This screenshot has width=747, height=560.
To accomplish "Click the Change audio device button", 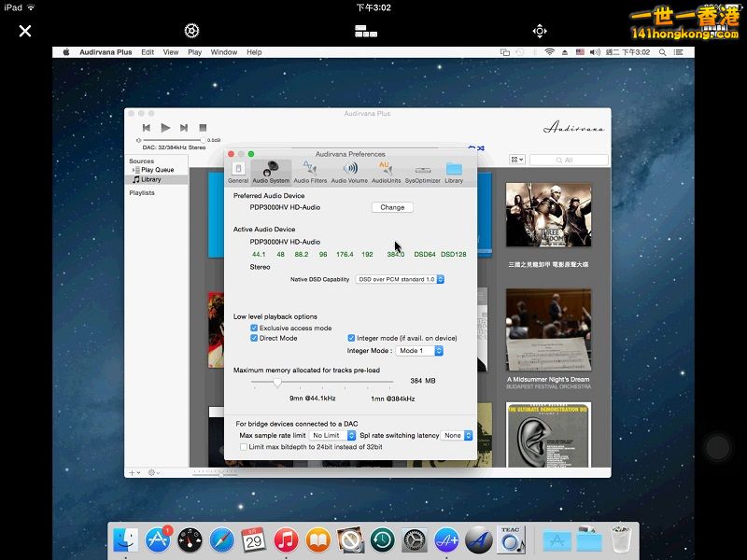I will click(392, 207).
